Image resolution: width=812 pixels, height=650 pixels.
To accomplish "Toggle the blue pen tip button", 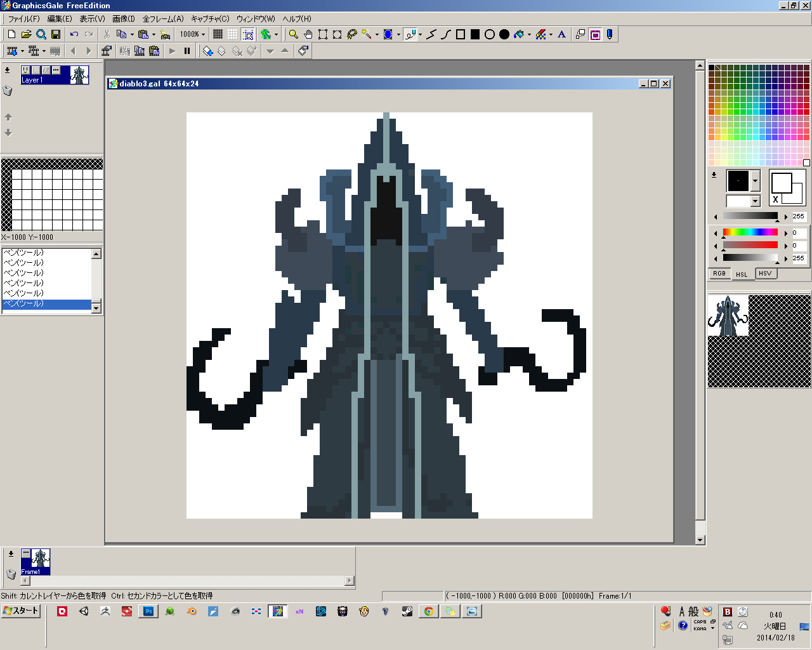I will coord(610,34).
